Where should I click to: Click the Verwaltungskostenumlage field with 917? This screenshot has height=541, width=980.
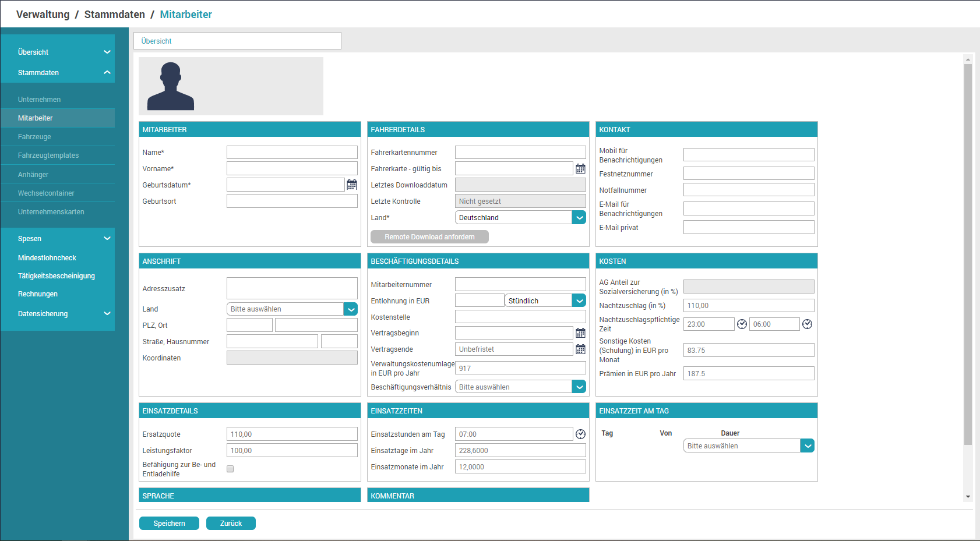pyautogui.click(x=520, y=368)
